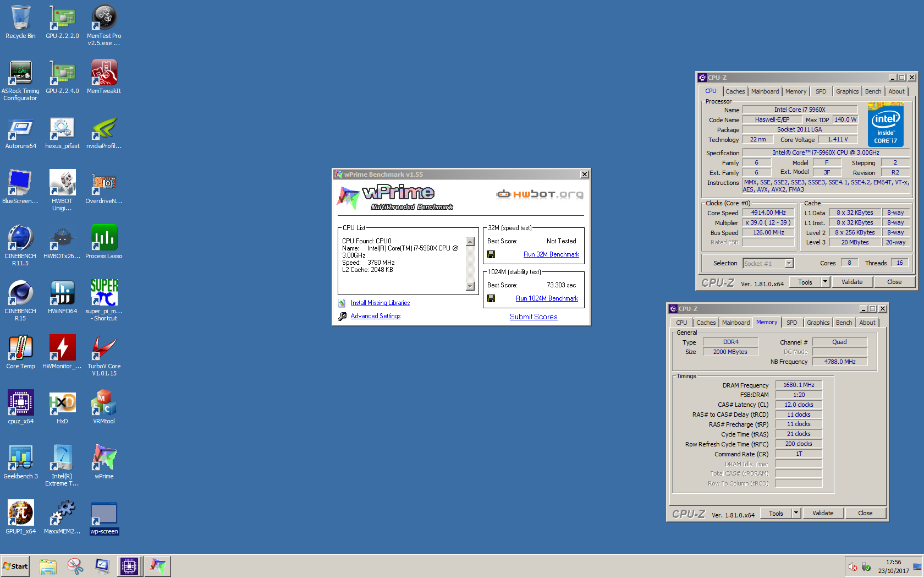924x578 pixels.
Task: Click Validate in upper CPU-Z window
Action: pos(852,282)
